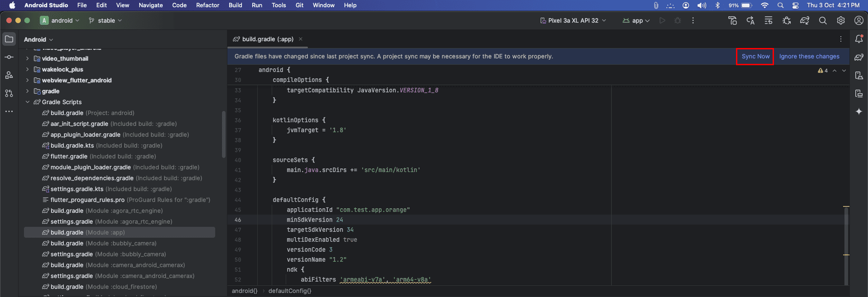Close the build.gradle (:app) tab
Viewport: 868px width, 297px height.
point(301,39)
